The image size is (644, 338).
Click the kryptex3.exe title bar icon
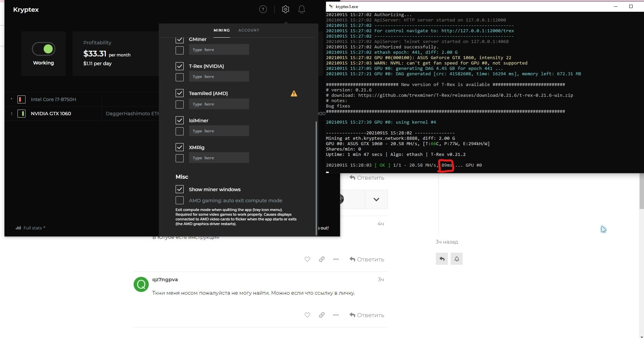tap(331, 6)
